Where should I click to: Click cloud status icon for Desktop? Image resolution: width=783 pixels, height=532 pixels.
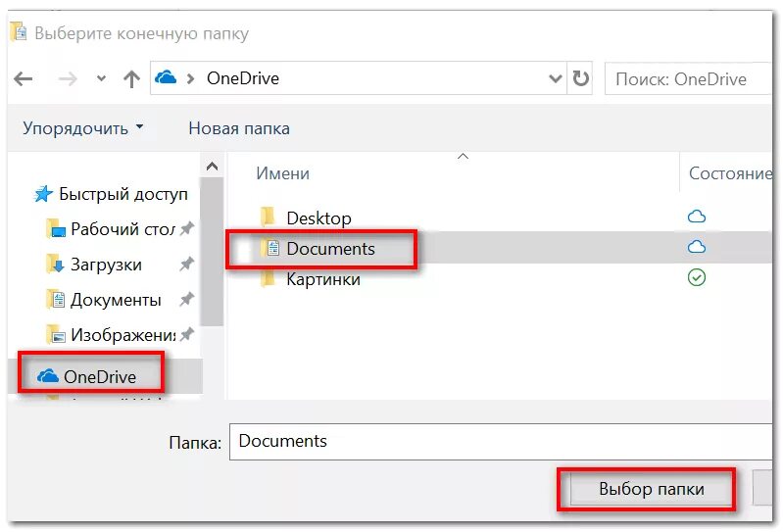coord(697,217)
